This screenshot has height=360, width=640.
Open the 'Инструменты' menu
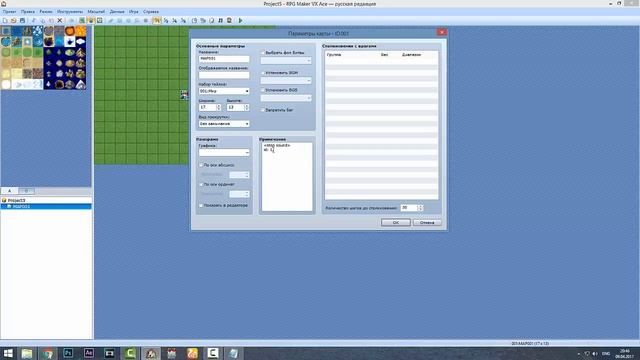[x=70, y=12]
